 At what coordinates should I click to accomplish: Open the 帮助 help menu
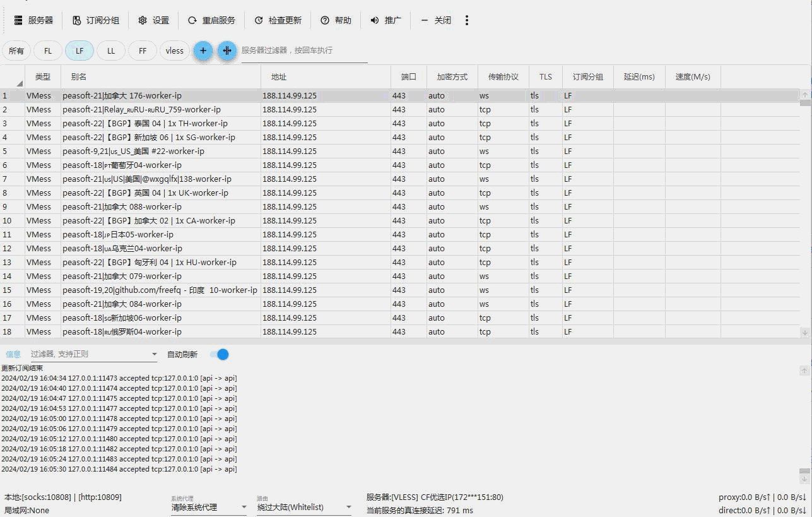tap(336, 20)
